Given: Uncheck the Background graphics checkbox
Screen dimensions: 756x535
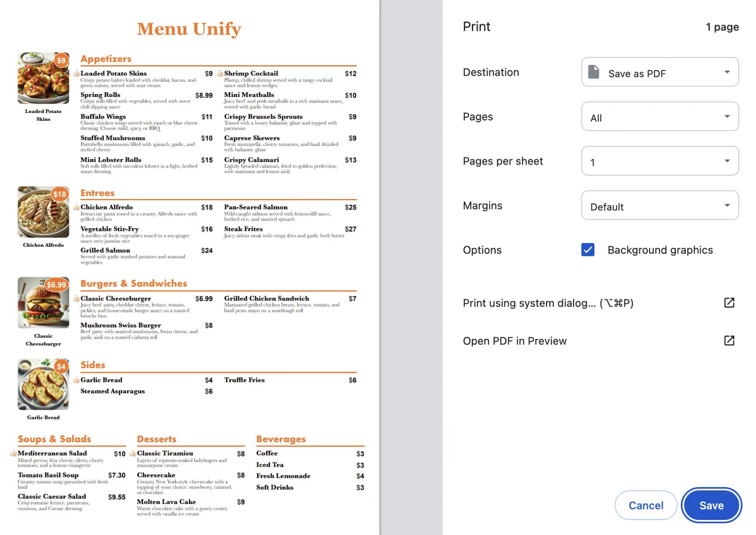Looking at the screenshot, I should [588, 250].
